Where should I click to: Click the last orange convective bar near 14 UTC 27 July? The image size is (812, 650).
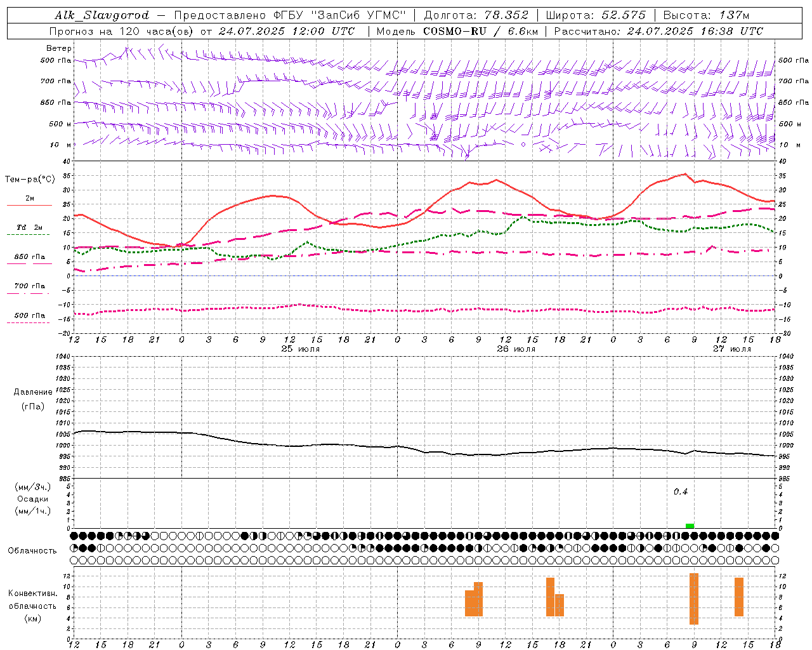coord(739,597)
